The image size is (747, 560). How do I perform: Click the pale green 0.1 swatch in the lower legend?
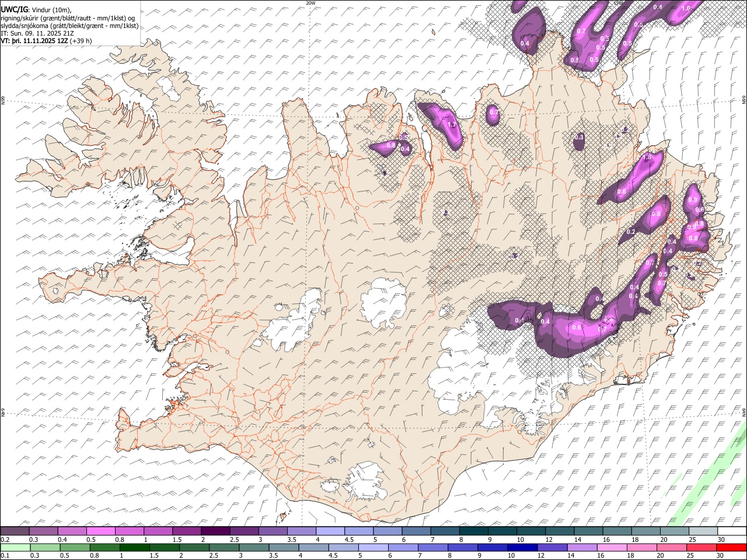(x=16, y=547)
